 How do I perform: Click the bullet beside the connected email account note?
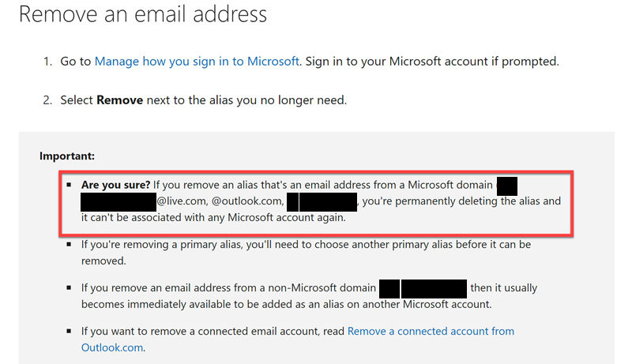coord(69,332)
